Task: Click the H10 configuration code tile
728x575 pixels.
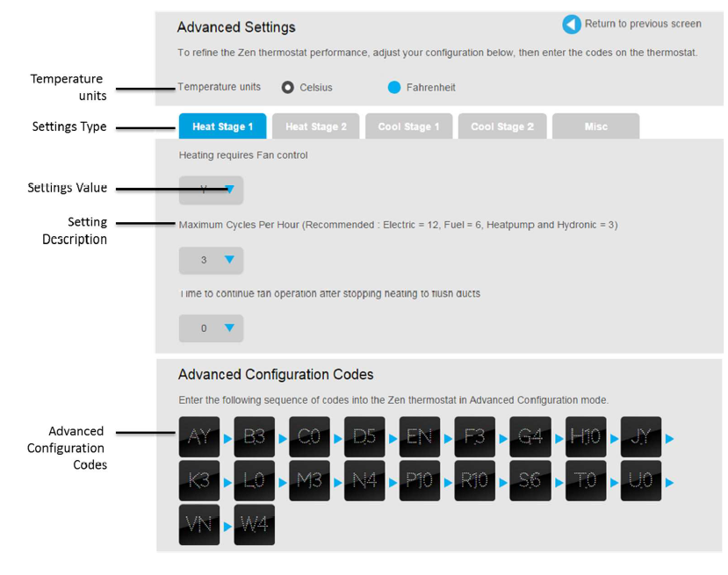Action: point(586,436)
